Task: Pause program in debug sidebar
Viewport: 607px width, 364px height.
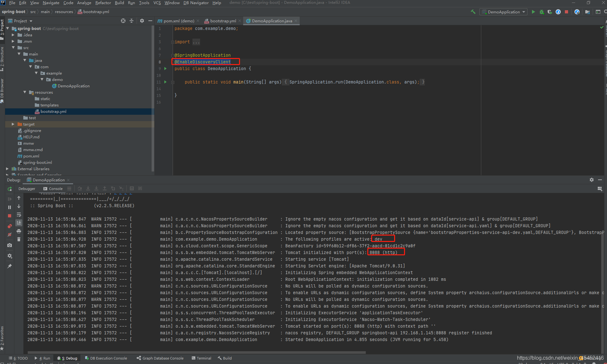Action: (x=10, y=207)
